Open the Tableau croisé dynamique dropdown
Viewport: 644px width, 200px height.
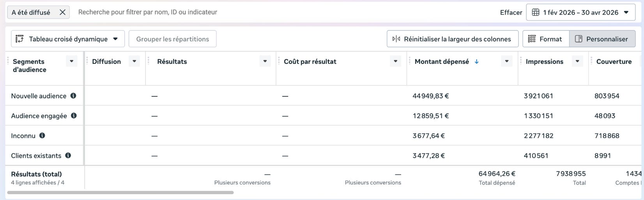point(68,39)
